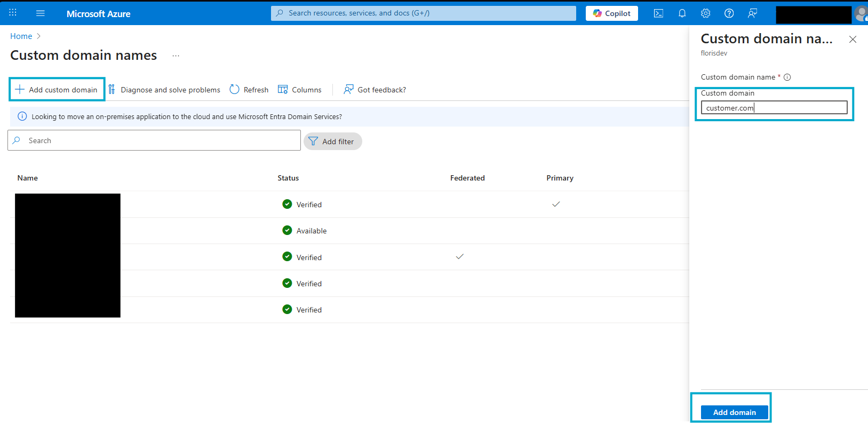Click the Custom domain text field
The image size is (868, 423).
coord(774,108)
